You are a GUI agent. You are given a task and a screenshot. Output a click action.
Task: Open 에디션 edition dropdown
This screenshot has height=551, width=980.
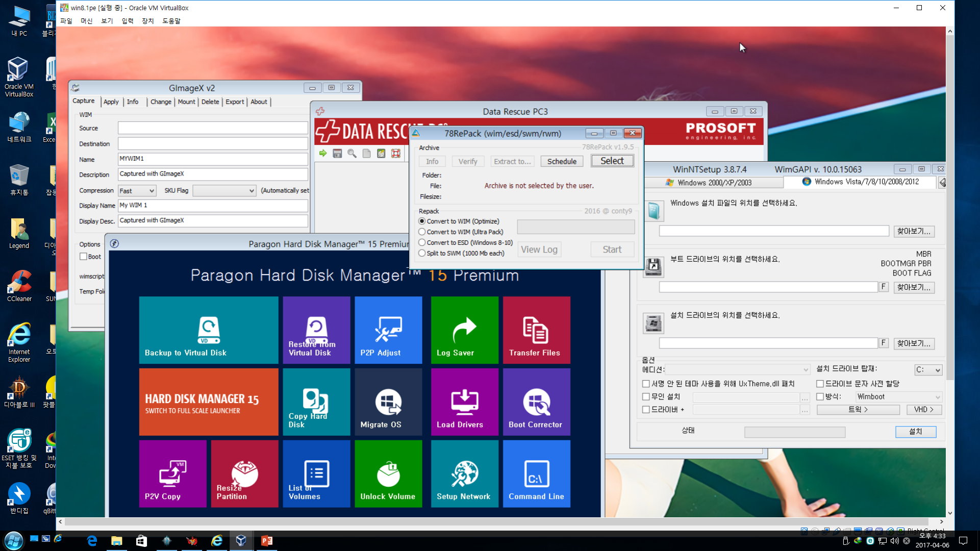click(x=737, y=369)
